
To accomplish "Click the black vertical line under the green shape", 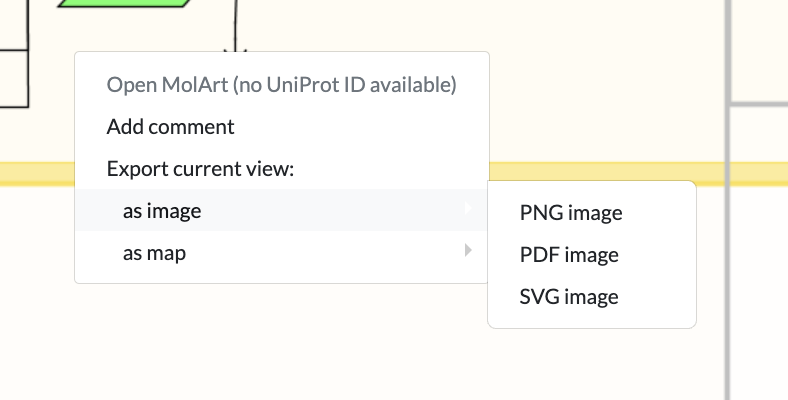I will pos(236,22).
